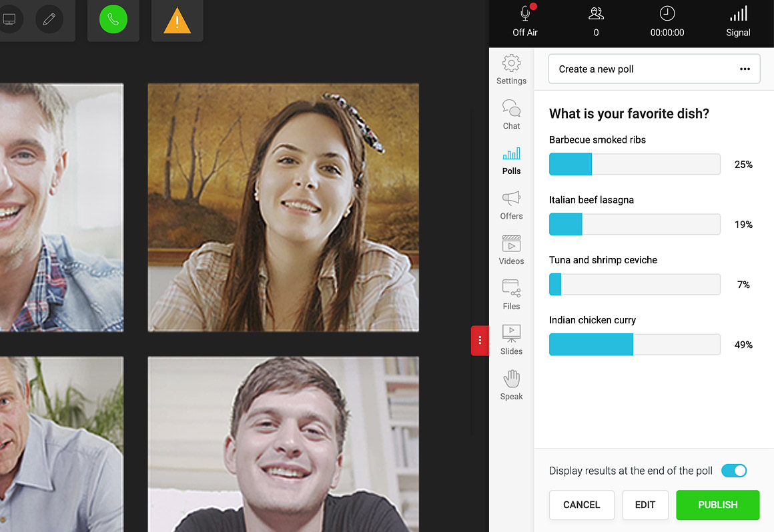Click the Indian chicken curry result bar
The image size is (774, 532).
click(x=634, y=345)
